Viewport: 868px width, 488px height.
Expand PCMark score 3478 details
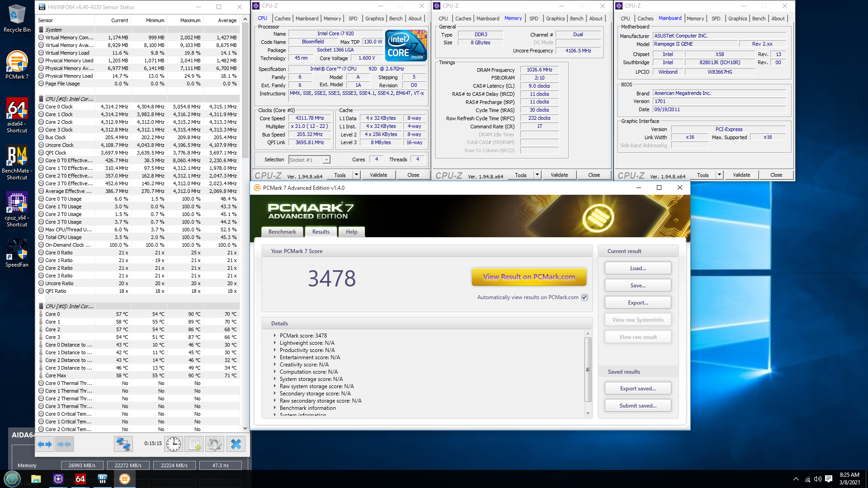(274, 336)
